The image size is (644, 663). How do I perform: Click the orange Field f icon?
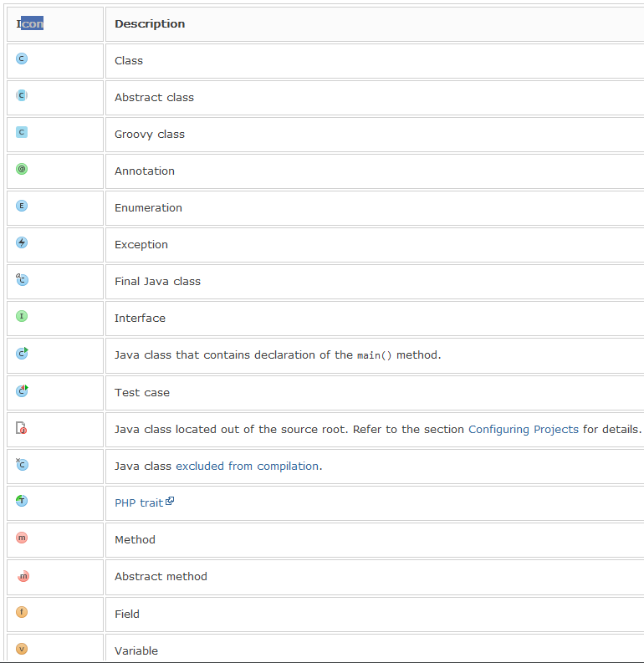[x=22, y=612]
